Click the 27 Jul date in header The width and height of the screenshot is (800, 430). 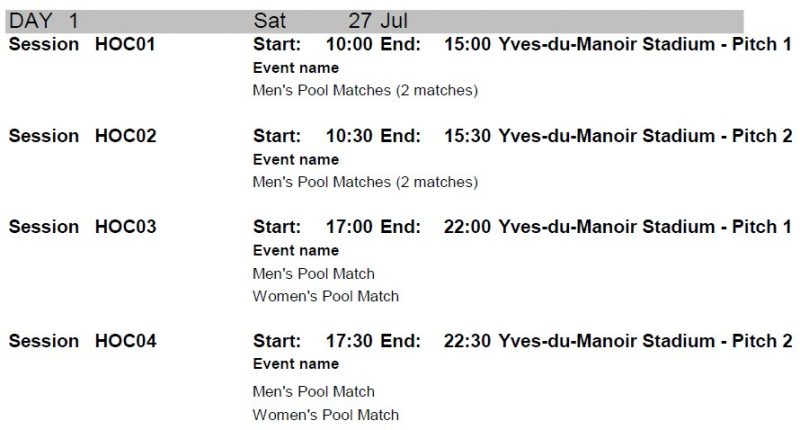(x=378, y=21)
